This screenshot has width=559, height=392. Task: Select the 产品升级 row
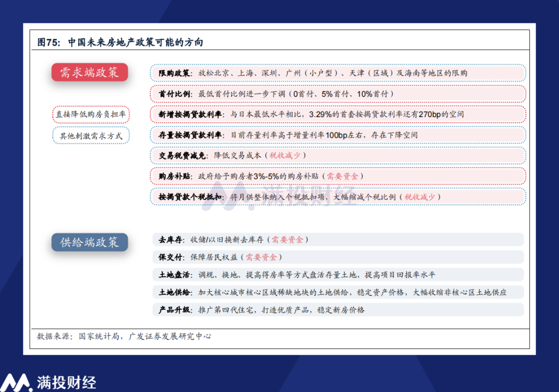point(339,310)
